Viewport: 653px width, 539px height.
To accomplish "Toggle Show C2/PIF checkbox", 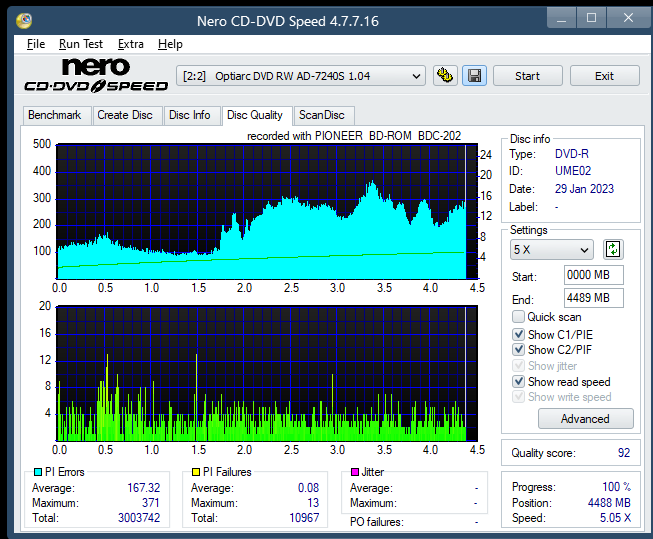I will pyautogui.click(x=518, y=349).
